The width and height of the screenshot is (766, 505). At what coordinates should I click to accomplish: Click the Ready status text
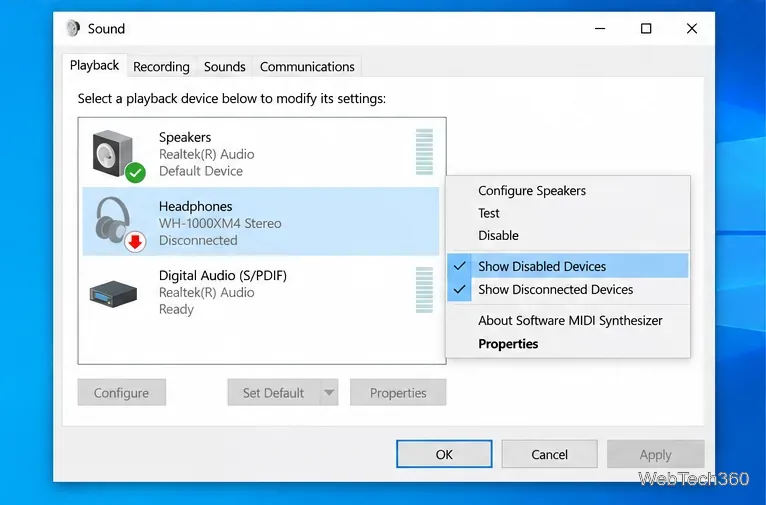coord(176,310)
